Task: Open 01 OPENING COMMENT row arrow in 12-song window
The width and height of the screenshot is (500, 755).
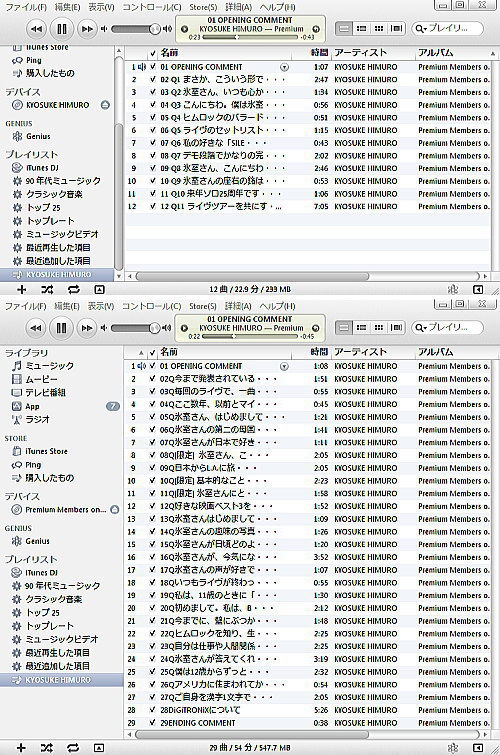Action: click(x=285, y=67)
